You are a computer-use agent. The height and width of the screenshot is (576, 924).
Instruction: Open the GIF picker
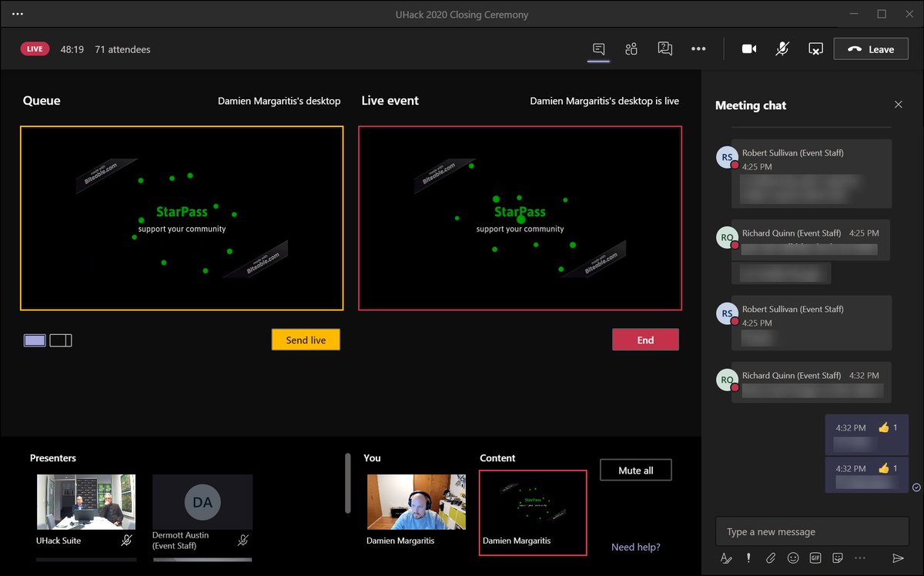pyautogui.click(x=815, y=558)
